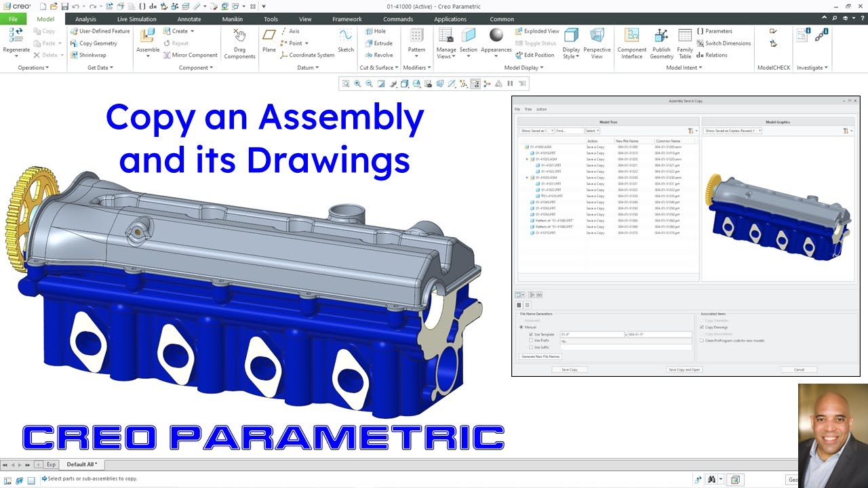
Task: Open Relations dialog
Action: [x=712, y=56]
